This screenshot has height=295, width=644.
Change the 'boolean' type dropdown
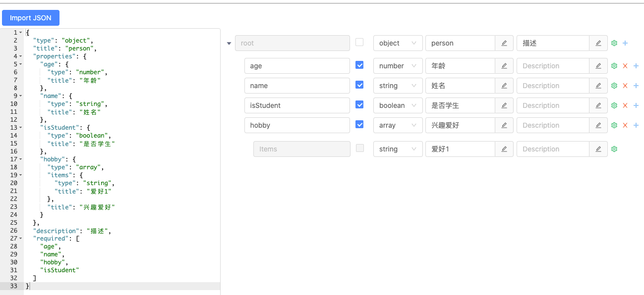click(398, 105)
